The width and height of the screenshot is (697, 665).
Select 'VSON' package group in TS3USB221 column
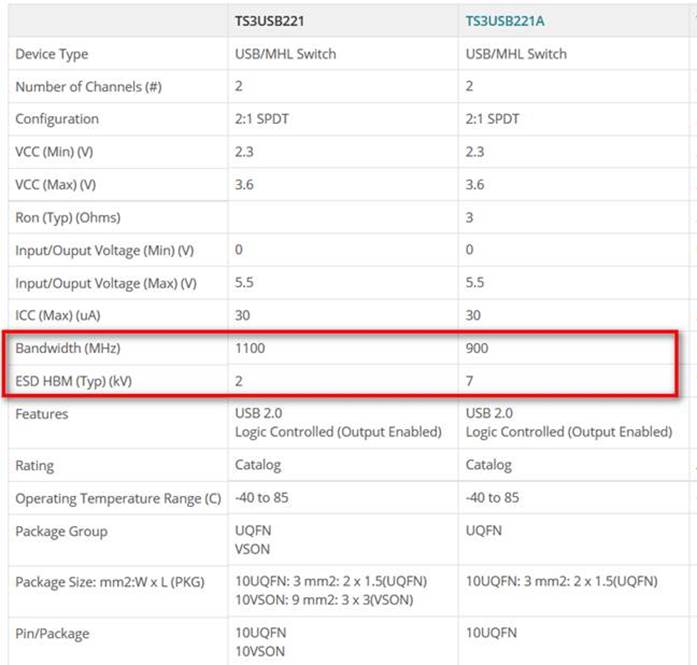pos(252,549)
